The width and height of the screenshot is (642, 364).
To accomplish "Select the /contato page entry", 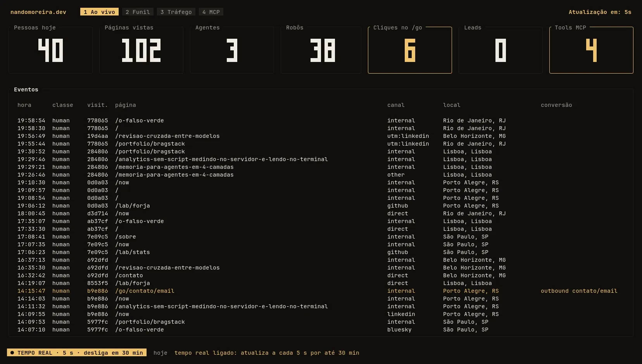I will [129, 275].
